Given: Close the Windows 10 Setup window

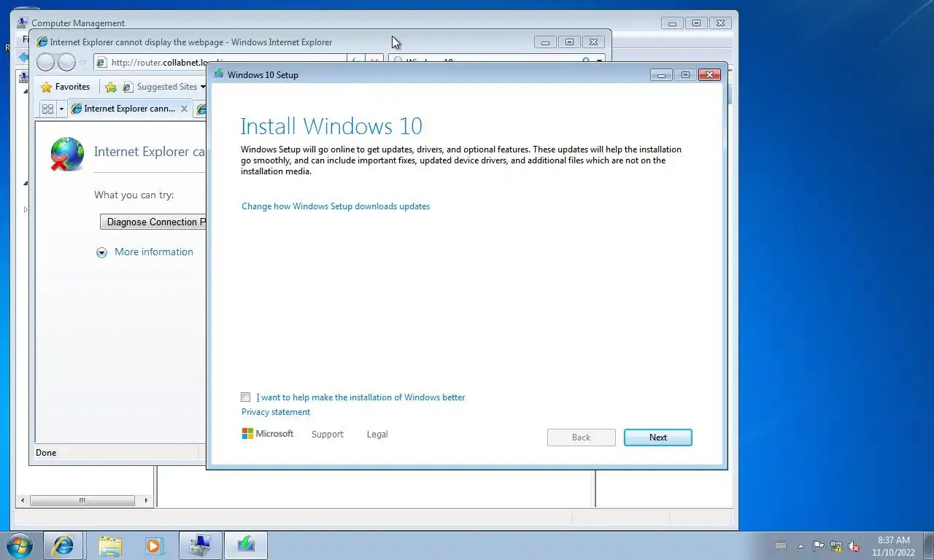Looking at the screenshot, I should pos(709,74).
